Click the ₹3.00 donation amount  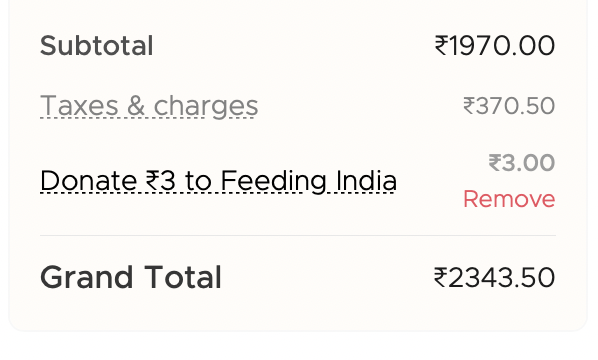522,163
